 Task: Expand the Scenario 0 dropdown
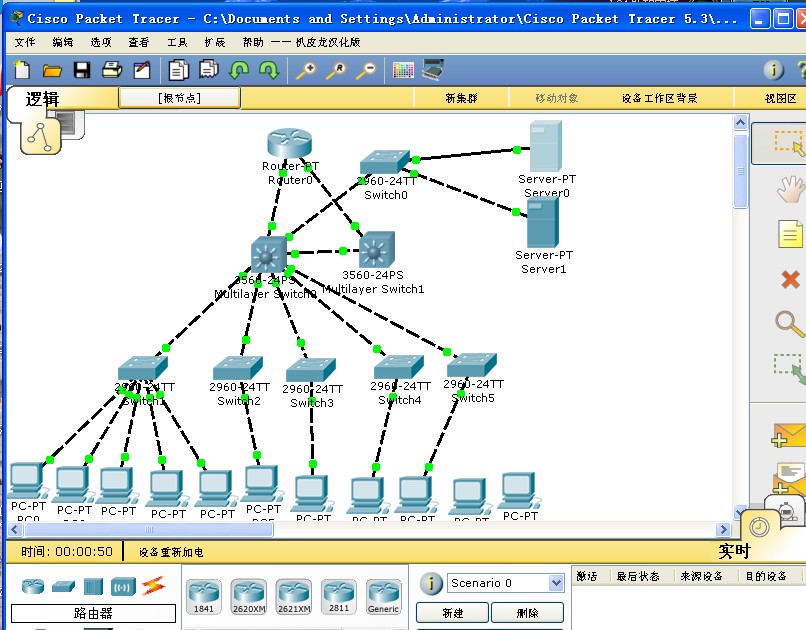coord(556,583)
